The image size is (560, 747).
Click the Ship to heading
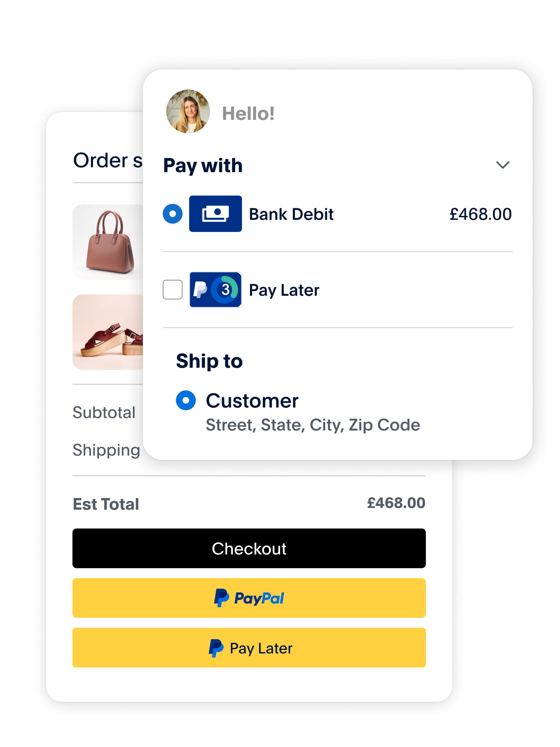tap(209, 361)
